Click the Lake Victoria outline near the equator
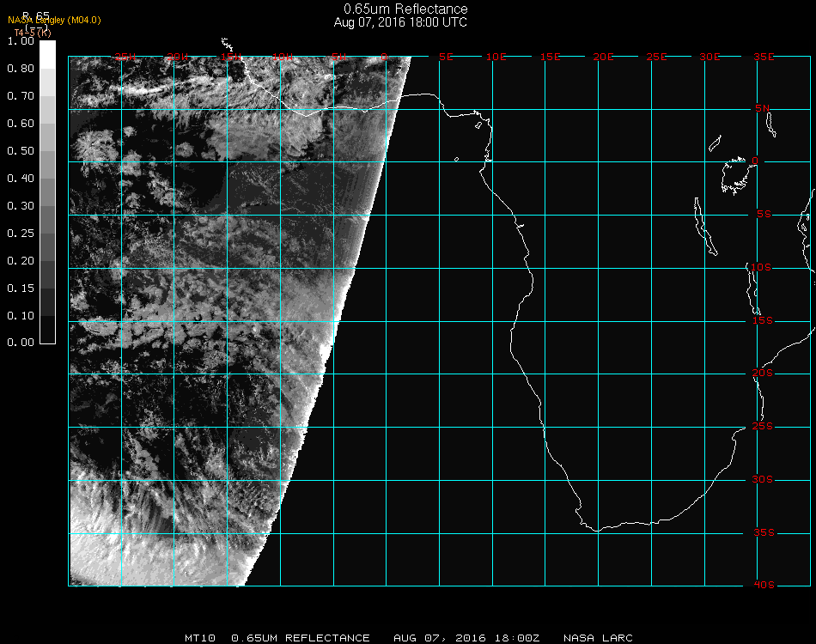 coord(734,175)
